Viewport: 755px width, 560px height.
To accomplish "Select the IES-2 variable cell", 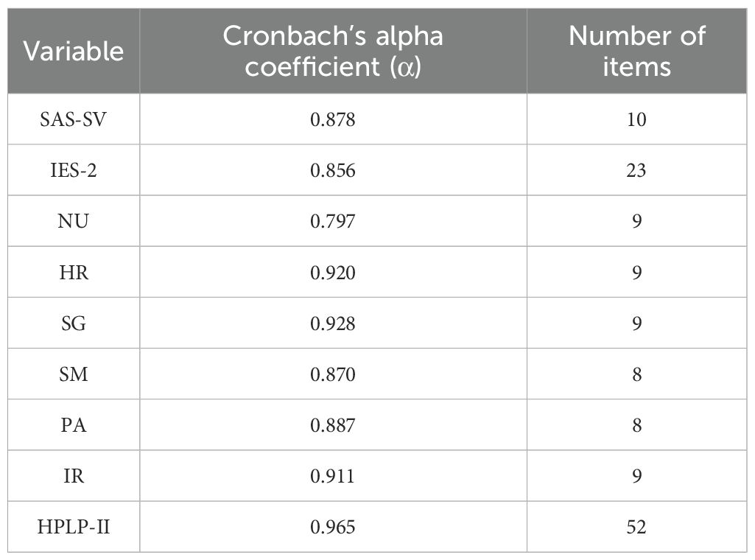I will (x=73, y=170).
